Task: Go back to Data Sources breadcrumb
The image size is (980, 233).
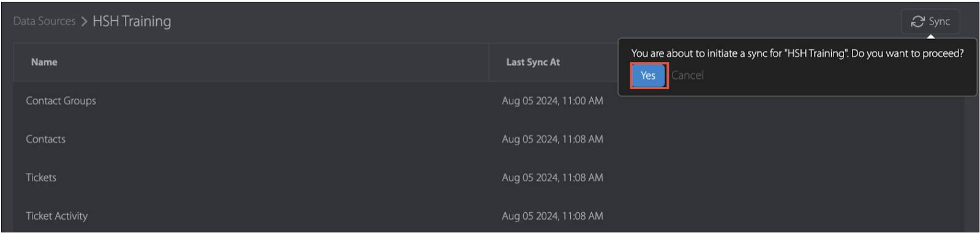Action: [45, 21]
